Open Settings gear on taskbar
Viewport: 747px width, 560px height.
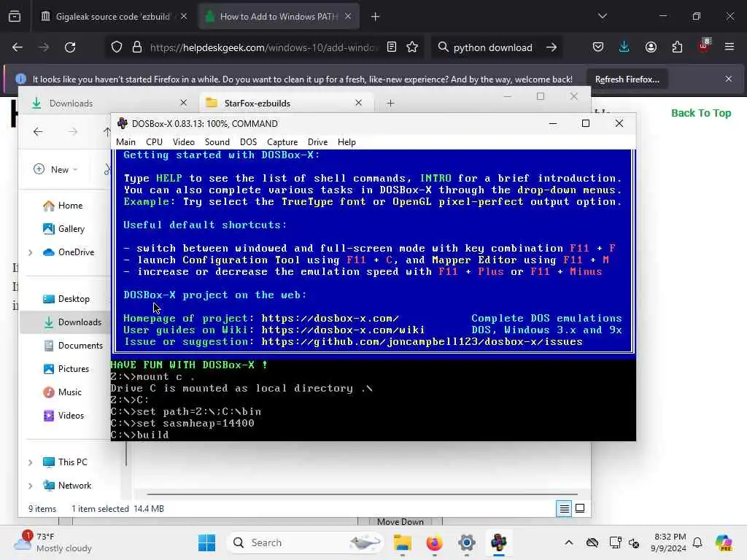[467, 542]
